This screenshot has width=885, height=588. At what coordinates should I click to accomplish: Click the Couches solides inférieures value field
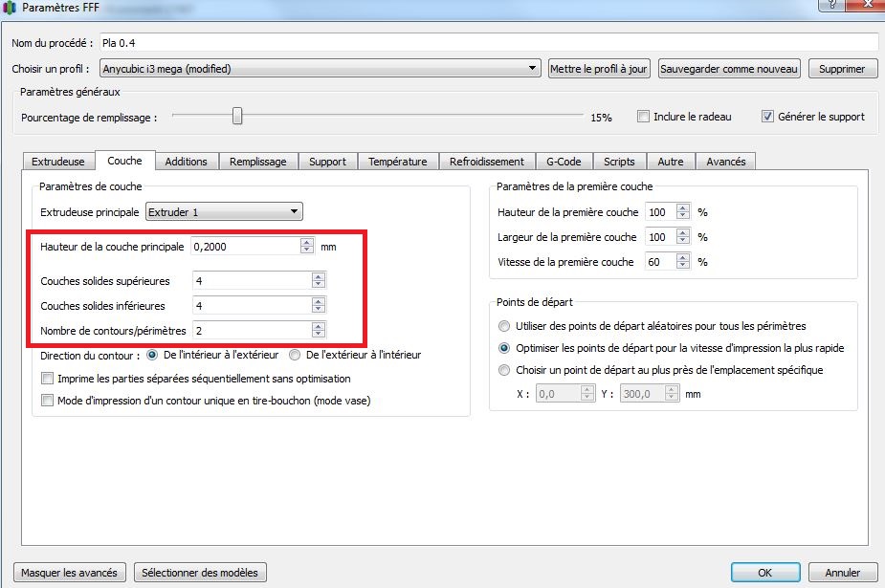coord(253,306)
